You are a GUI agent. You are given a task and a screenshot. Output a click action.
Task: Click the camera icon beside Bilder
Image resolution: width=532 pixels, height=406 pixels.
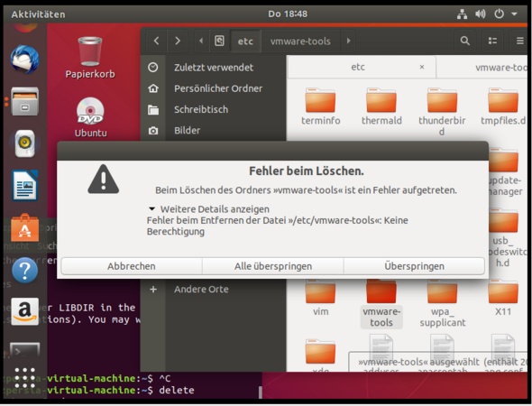153,131
